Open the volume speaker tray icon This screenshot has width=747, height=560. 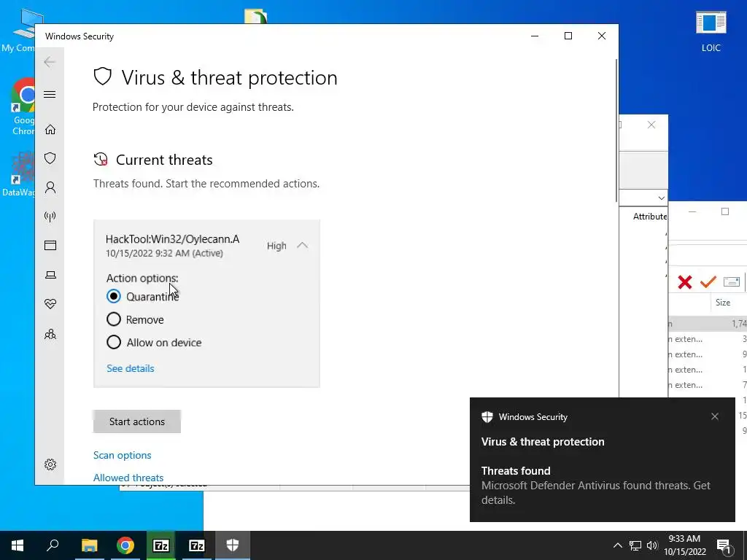coord(651,545)
